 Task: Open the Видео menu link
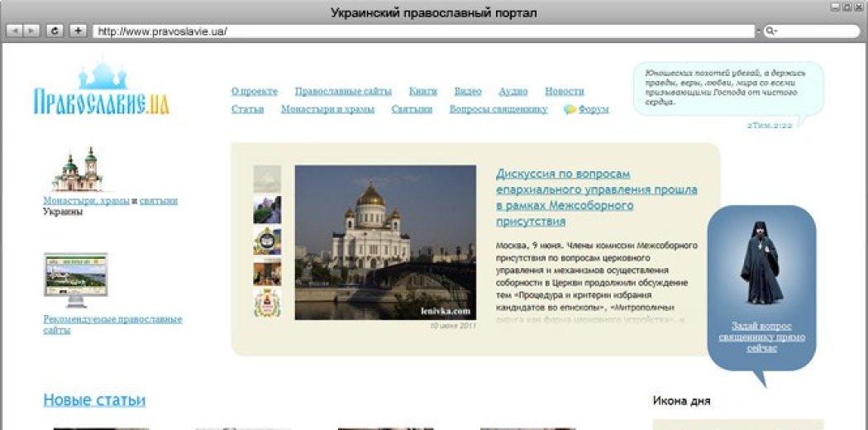tap(468, 91)
